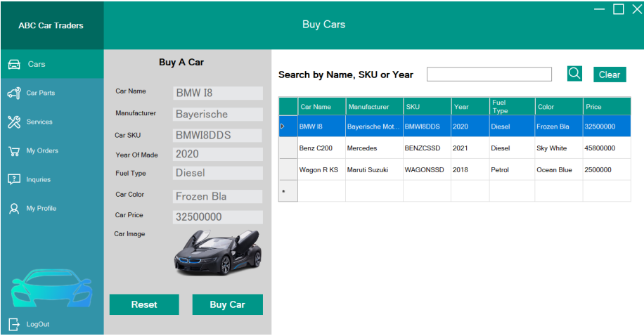Sort by the Car Name column header

321,107
